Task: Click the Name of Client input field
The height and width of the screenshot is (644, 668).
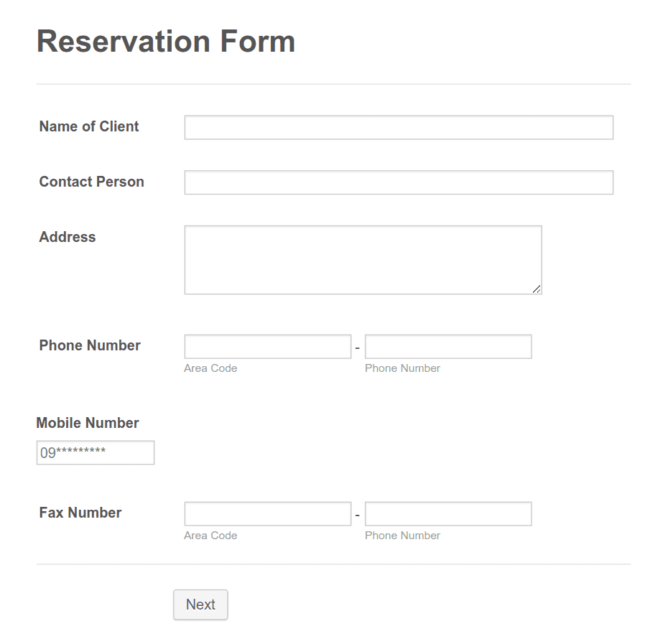Action: click(398, 127)
